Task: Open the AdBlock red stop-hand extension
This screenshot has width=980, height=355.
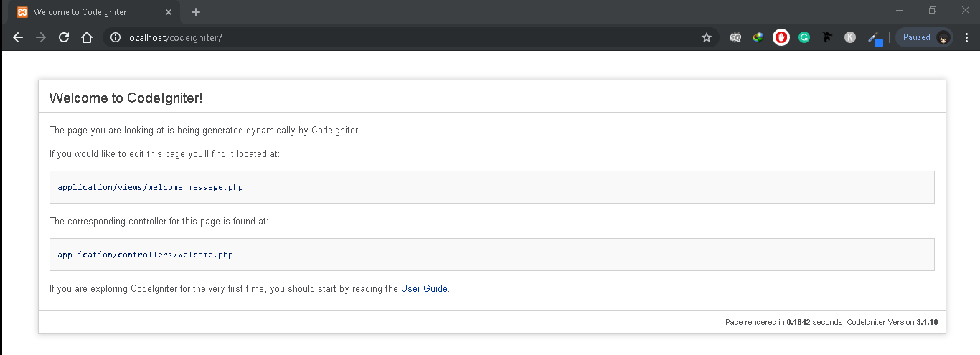Action: (781, 37)
